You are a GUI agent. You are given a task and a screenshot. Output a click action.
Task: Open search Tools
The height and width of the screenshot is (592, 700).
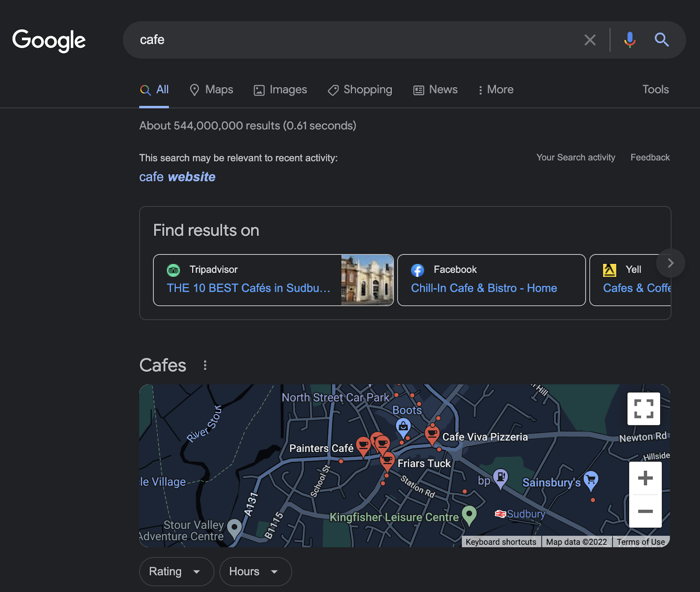655,90
